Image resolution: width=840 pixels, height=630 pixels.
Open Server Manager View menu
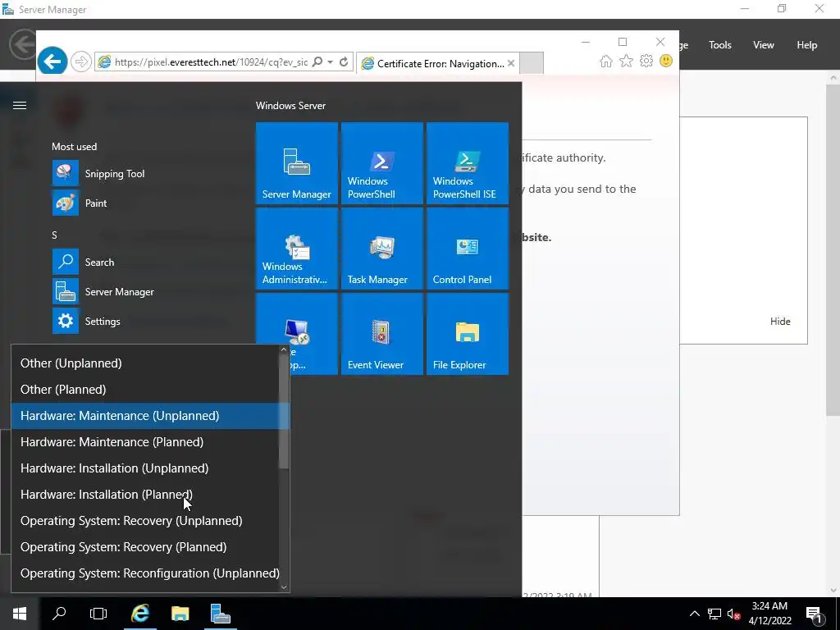click(x=764, y=45)
